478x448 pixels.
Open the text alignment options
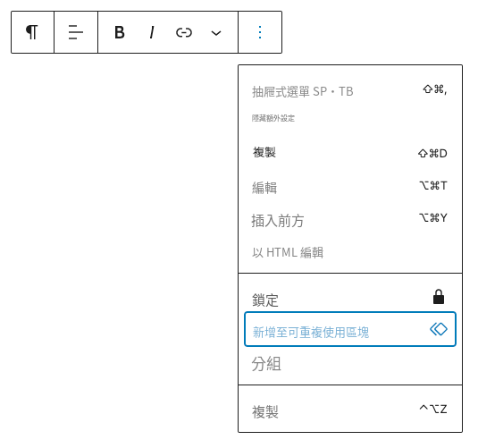click(76, 32)
